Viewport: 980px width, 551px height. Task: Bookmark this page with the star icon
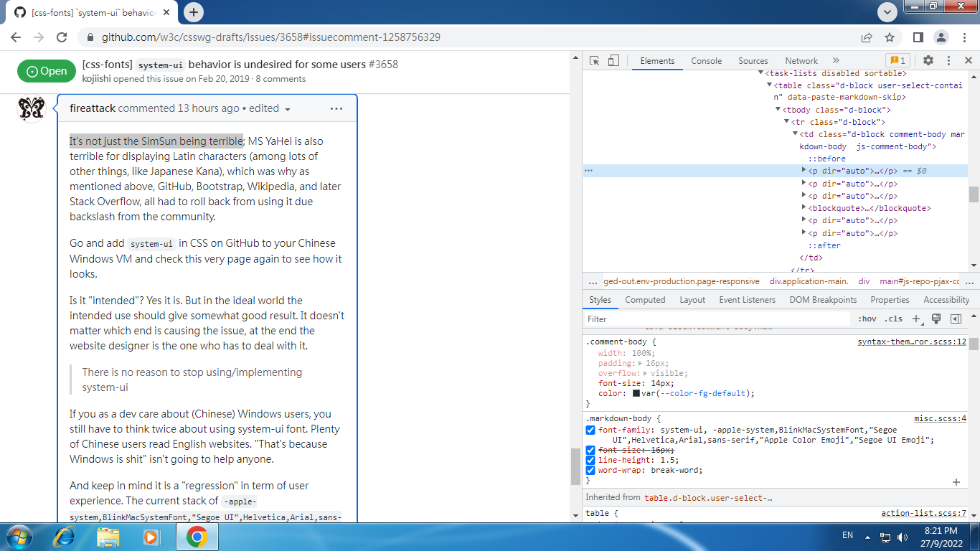[890, 37]
